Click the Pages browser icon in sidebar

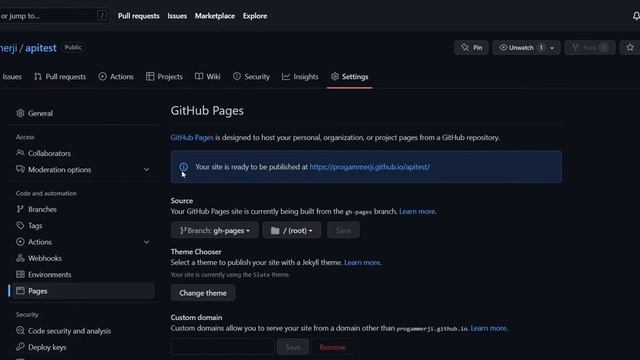coord(20,291)
